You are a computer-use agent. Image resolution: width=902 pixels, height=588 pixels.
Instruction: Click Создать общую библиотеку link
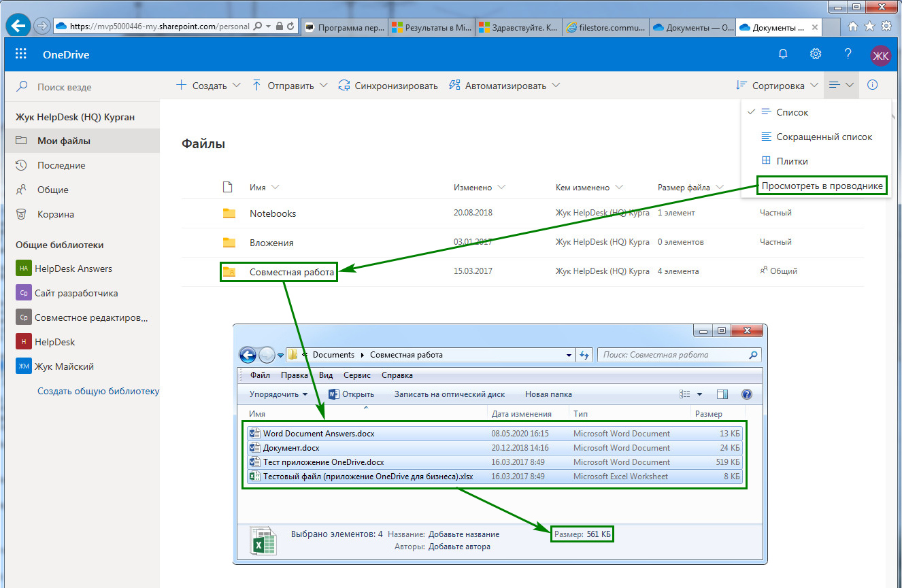tap(98, 391)
